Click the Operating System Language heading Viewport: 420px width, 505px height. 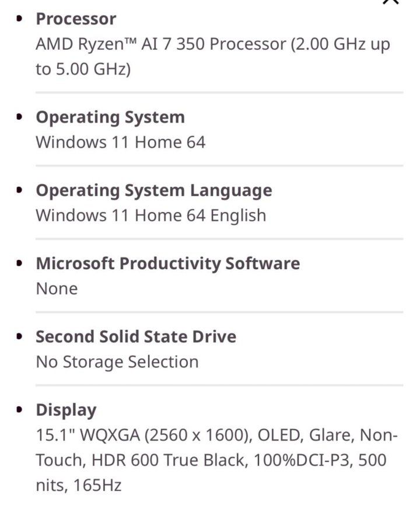pyautogui.click(x=154, y=190)
